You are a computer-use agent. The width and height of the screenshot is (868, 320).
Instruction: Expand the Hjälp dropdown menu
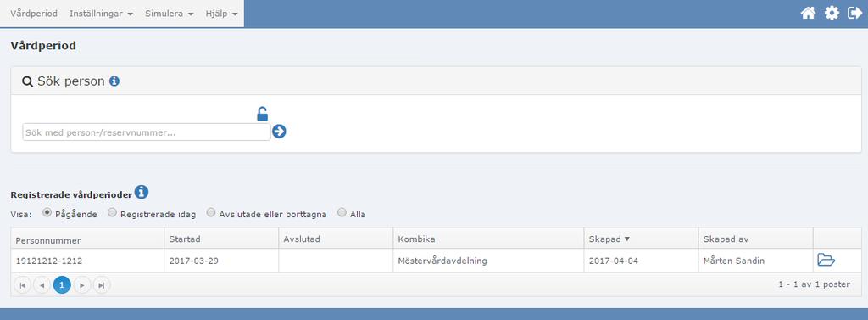point(221,14)
